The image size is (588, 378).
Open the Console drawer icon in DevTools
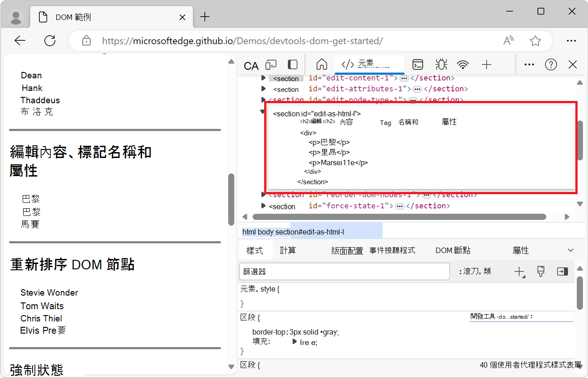417,64
